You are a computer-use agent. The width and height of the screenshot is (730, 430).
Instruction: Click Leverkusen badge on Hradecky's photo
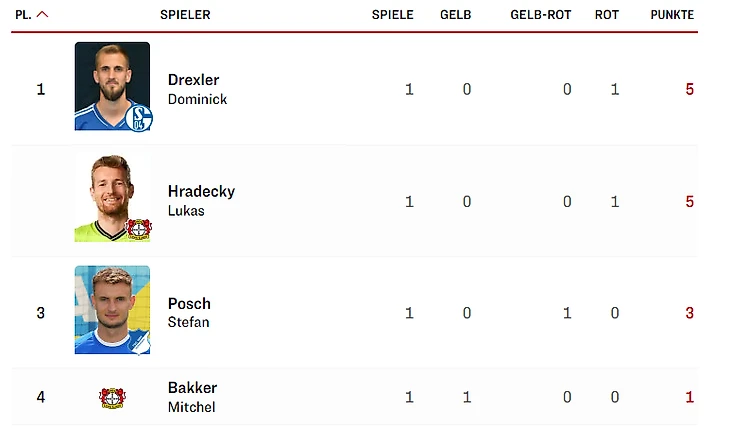139,230
